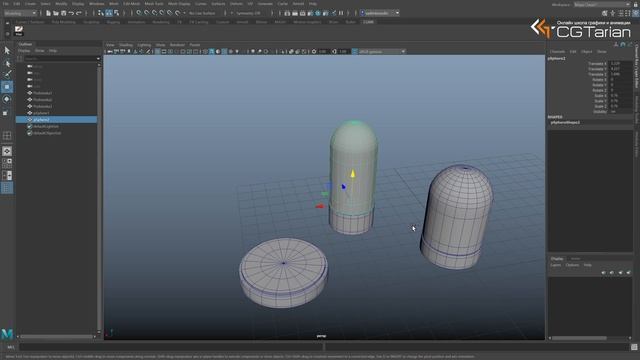Open the Create menu
This screenshot has height=360, width=640.
tap(30, 4)
